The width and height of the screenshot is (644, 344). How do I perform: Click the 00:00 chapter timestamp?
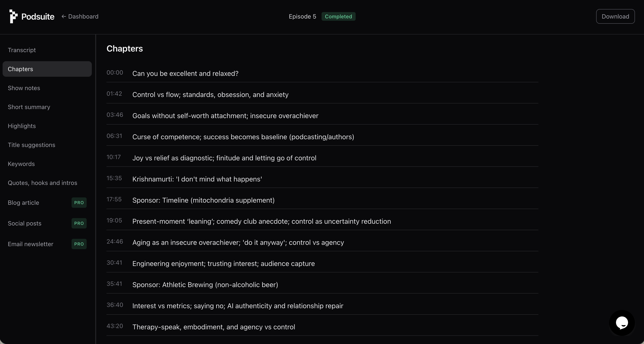point(115,72)
